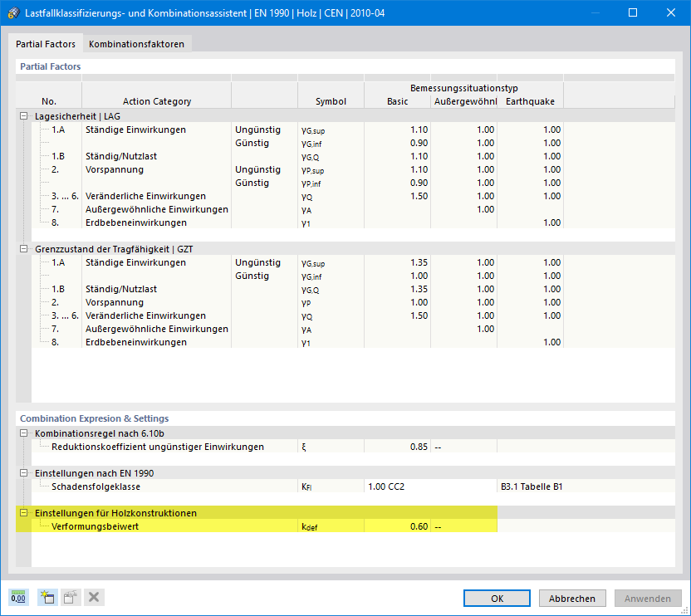This screenshot has width=691, height=616.
Task: Click the create new configuration icon with star
Action: [47, 598]
